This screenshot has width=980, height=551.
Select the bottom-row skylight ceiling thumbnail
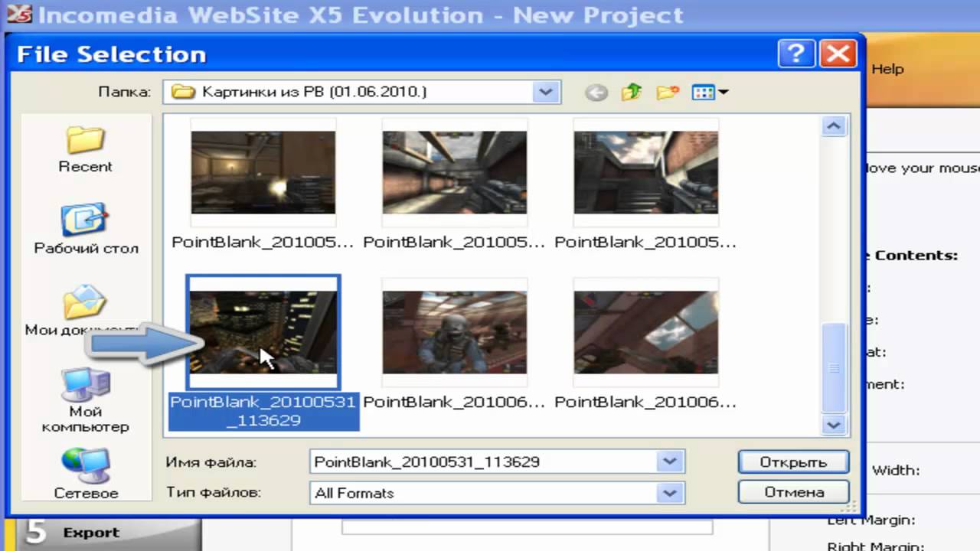coord(646,332)
